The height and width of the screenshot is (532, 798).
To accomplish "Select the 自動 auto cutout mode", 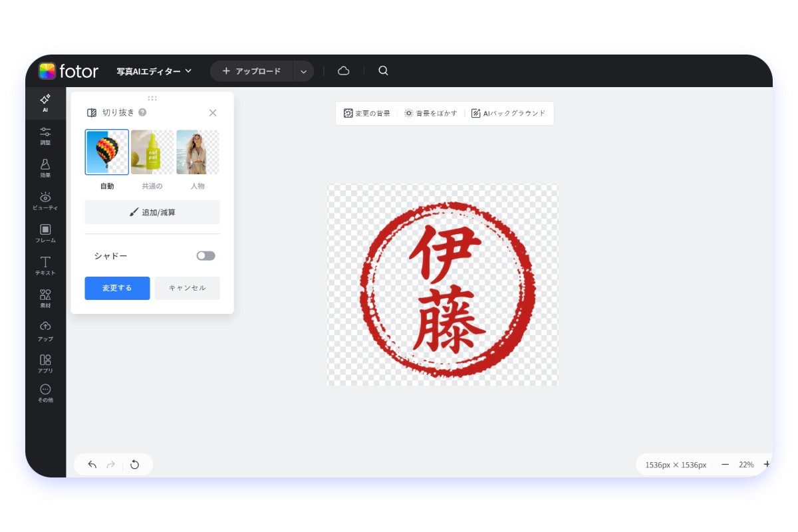I will pos(106,152).
